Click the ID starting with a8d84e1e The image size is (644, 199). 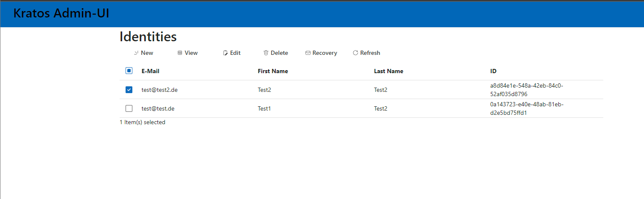526,90
